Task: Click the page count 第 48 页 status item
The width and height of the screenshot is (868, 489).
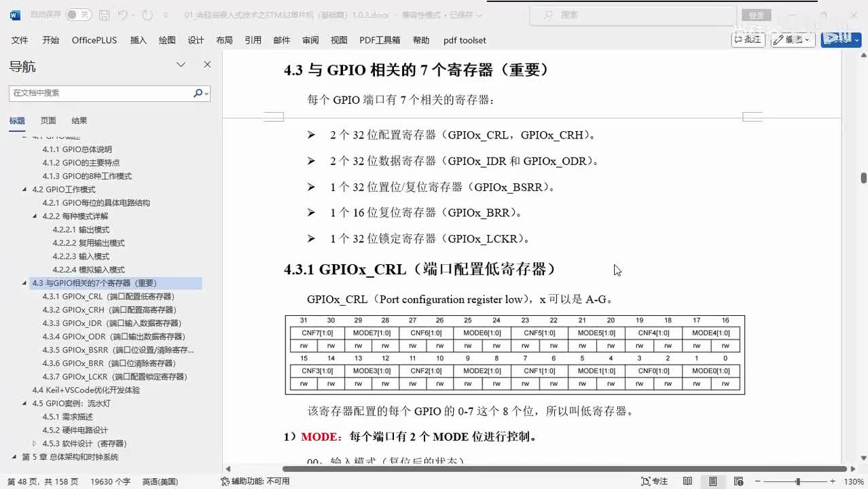Action: click(43, 481)
